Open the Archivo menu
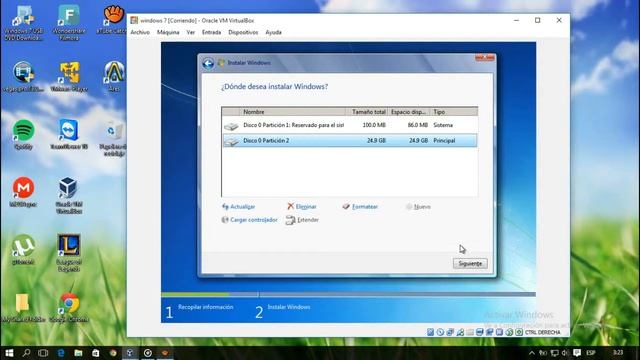 (140, 32)
